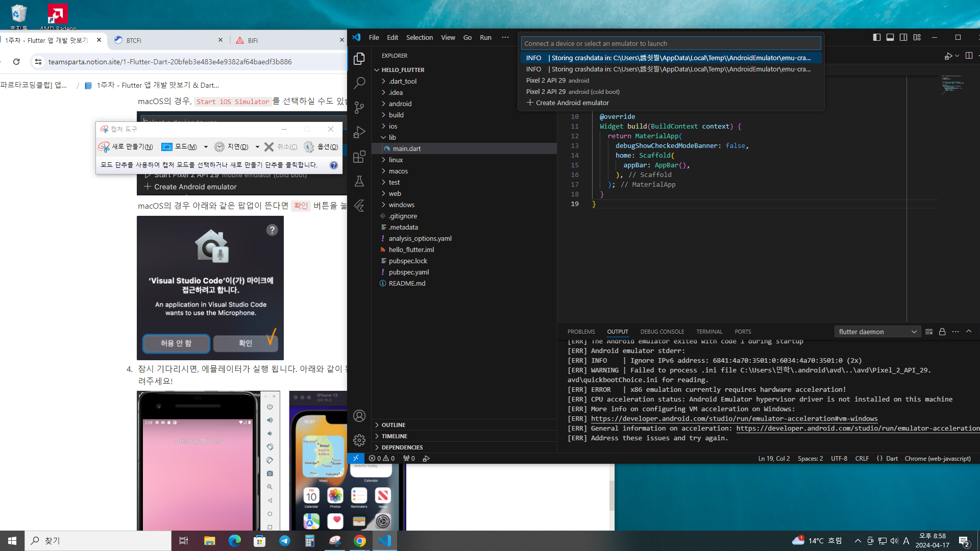Open the Selection menu
This screenshot has height=551, width=980.
(x=419, y=37)
